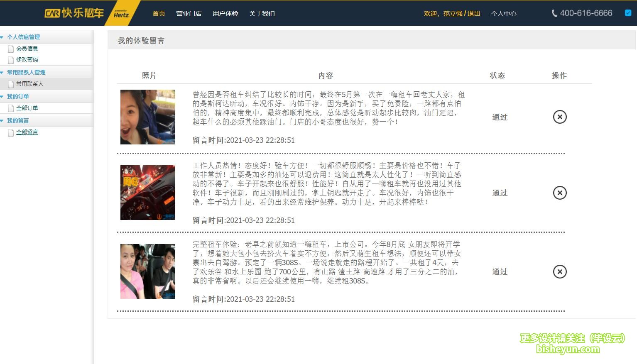Delete the second review using the X icon
Screen dimensions: 637x364
click(560, 193)
